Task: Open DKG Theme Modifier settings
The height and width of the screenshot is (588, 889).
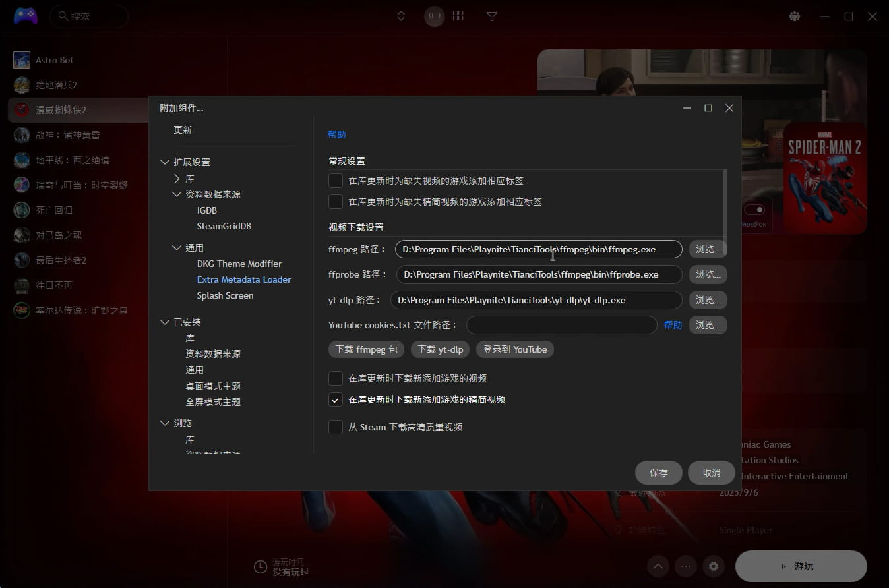Action: tap(239, 264)
